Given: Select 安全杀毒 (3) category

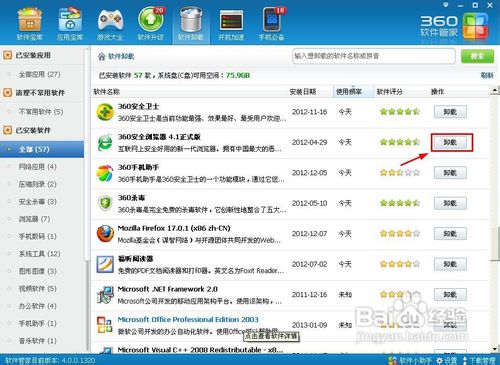Looking at the screenshot, I should click(37, 201).
